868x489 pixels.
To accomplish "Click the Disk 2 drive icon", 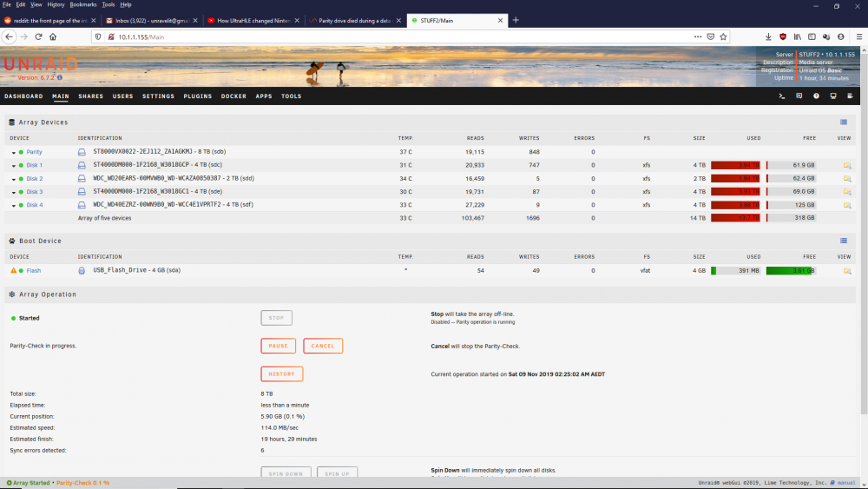I will tap(82, 178).
